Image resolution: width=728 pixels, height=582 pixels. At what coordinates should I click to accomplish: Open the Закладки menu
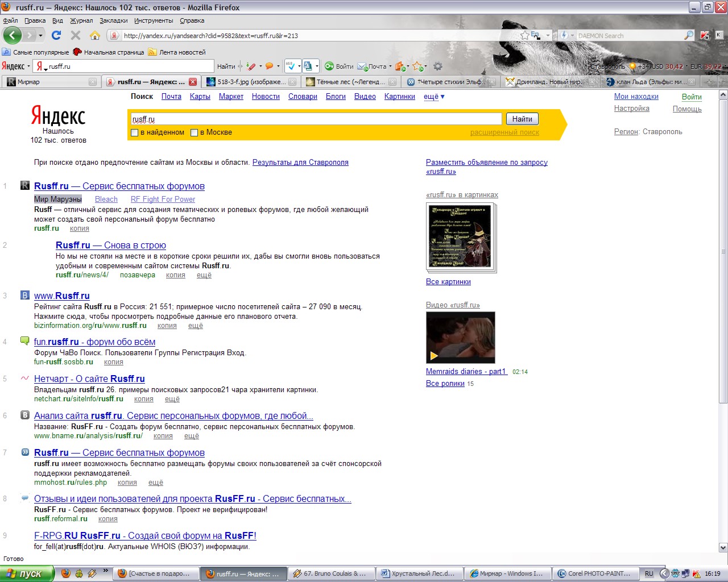113,20
